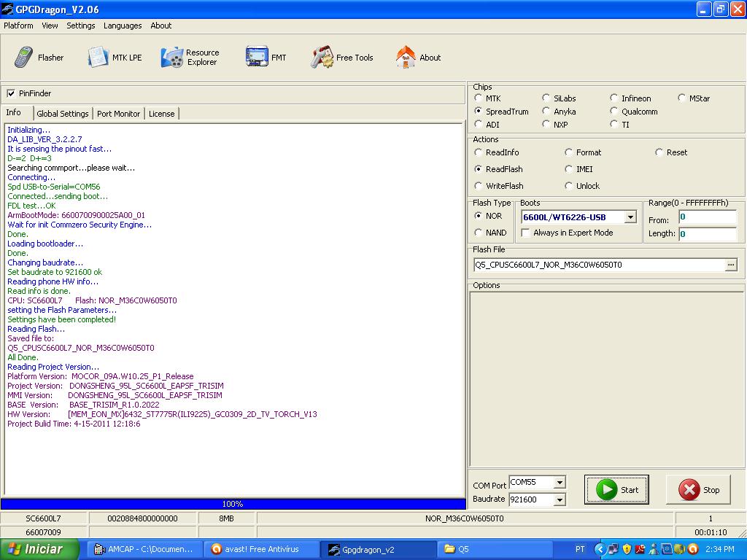The width and height of the screenshot is (747, 560).
Task: Open the Platform menu
Action: coord(18,26)
